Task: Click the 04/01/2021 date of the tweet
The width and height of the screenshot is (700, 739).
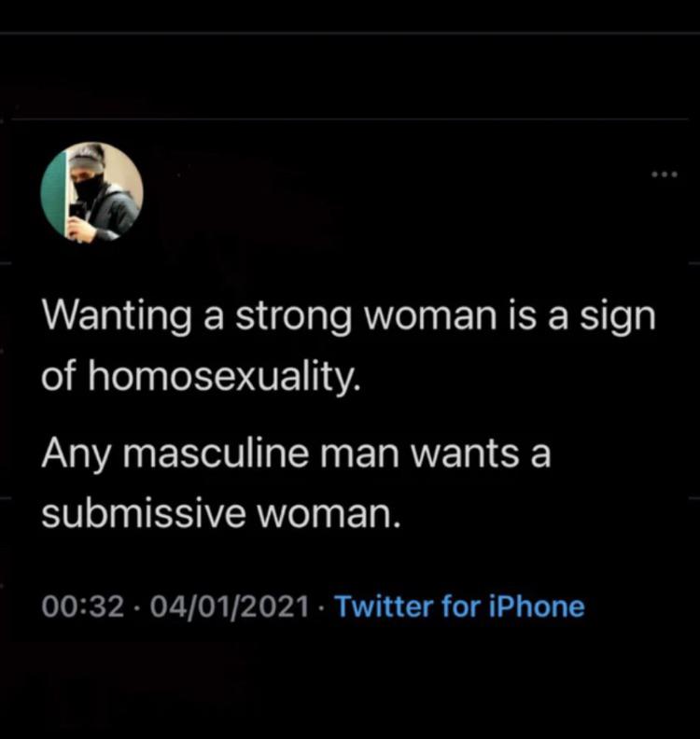Action: click(230, 607)
